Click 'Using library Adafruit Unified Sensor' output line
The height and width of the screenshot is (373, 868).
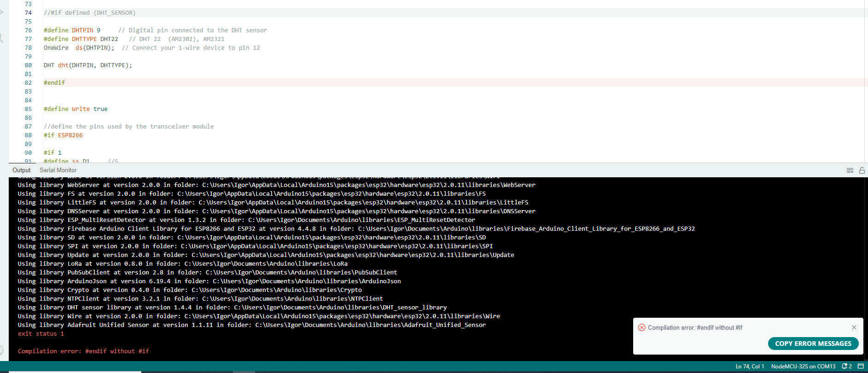pyautogui.click(x=252, y=325)
